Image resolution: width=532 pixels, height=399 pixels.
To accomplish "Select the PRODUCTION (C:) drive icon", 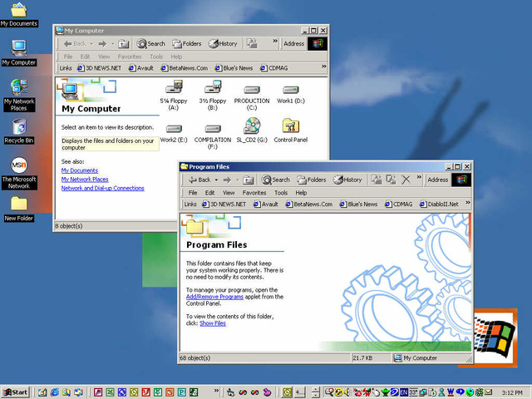I will click(x=252, y=90).
